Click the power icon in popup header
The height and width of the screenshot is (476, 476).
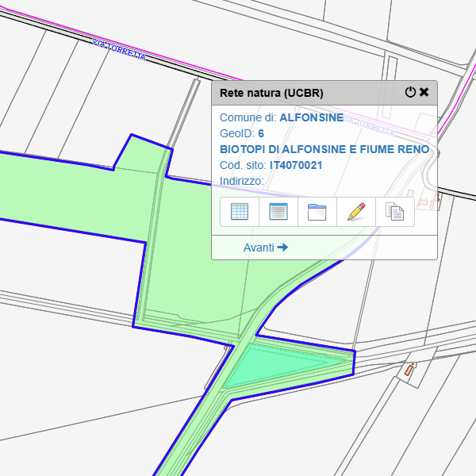[x=410, y=93]
